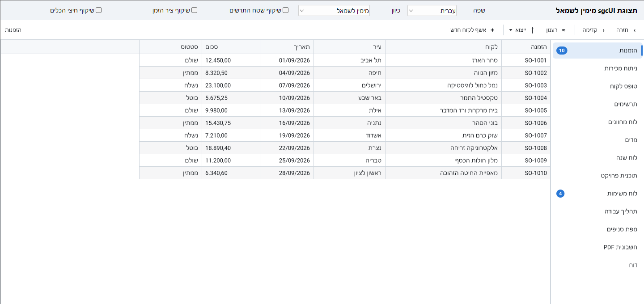Click customer cell מלון חולות הכסף
The width and height of the screenshot is (644, 304).
(444, 160)
